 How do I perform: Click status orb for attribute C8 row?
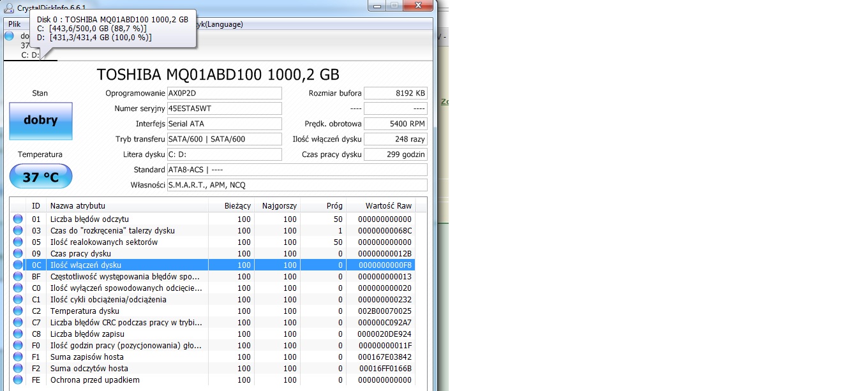(x=18, y=334)
